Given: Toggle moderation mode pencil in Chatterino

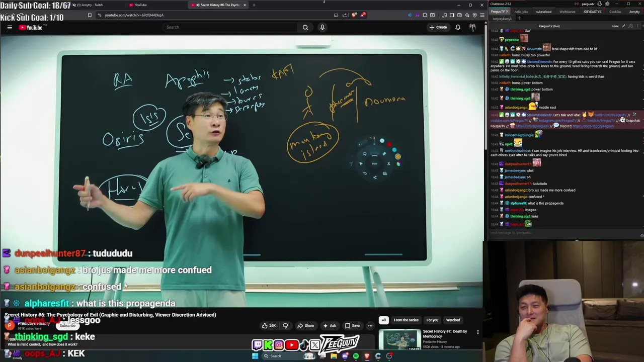Looking at the screenshot, I should click(623, 26).
